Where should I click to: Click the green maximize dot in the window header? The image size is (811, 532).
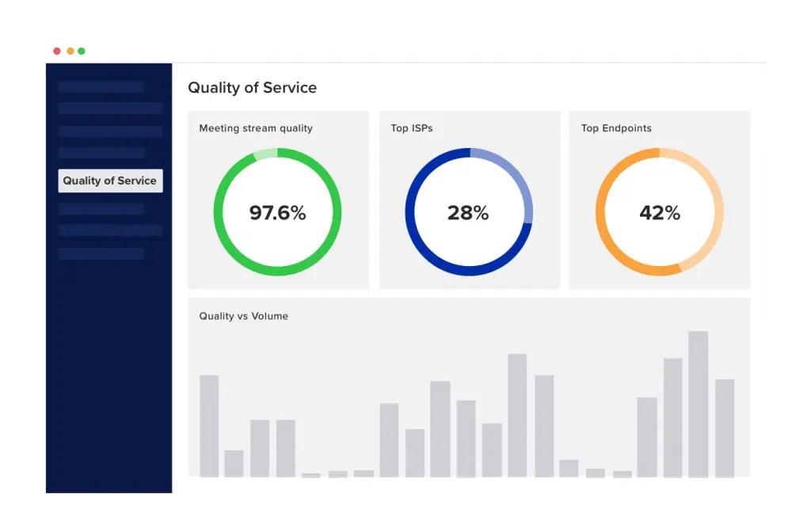coord(82,51)
